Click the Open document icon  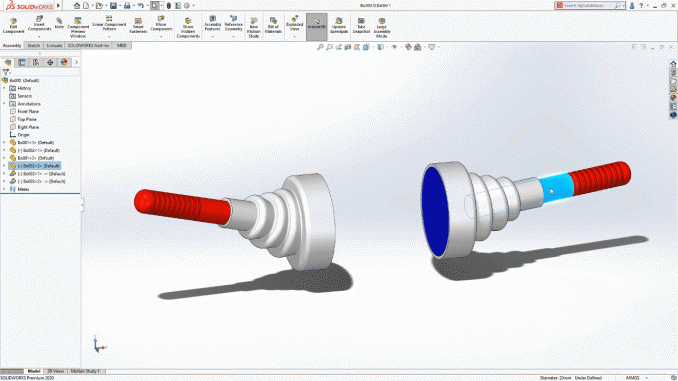pyautogui.click(x=99, y=6)
